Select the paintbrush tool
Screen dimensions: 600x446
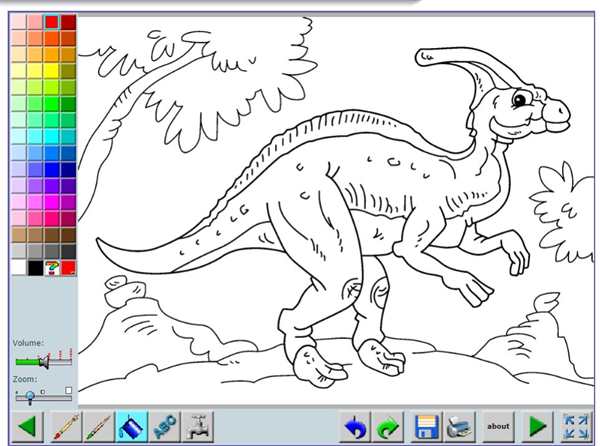click(x=99, y=426)
